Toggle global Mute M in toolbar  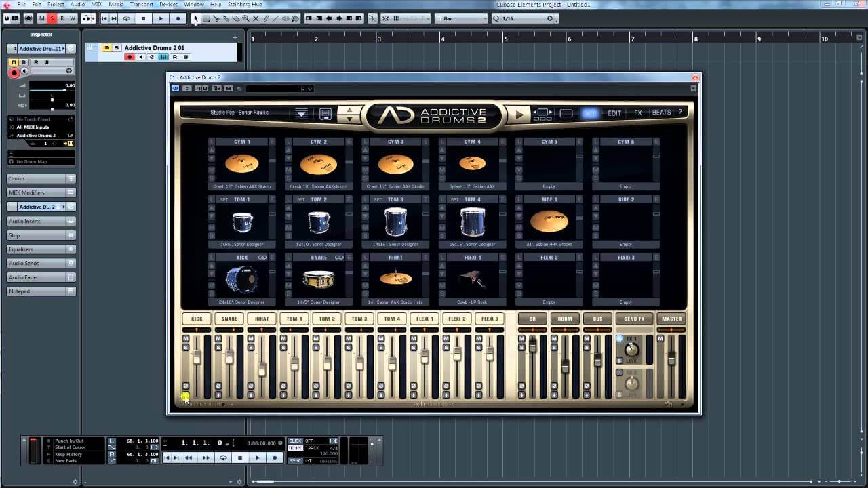[x=41, y=18]
